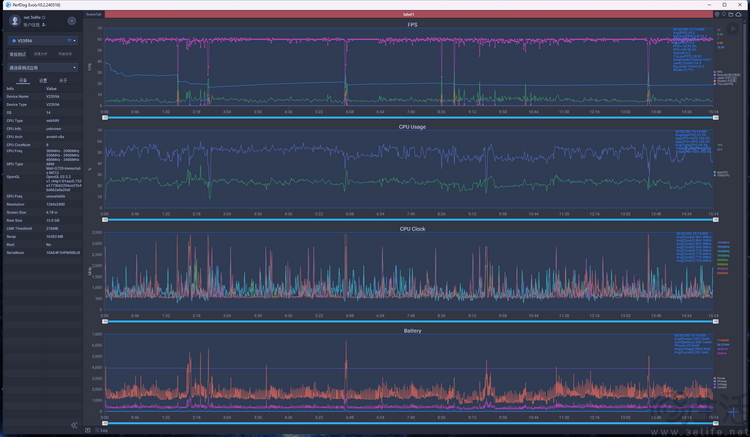Click the SceneTab label

pos(94,14)
